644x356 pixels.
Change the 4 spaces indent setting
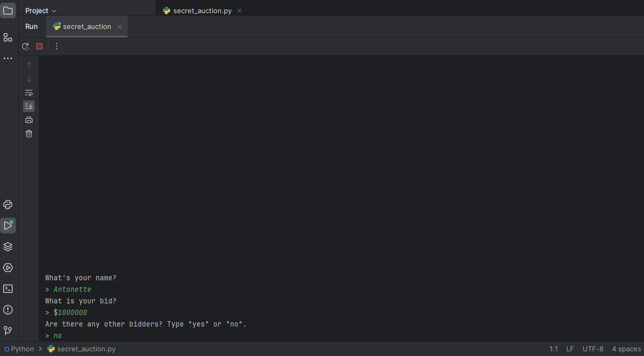[626, 349]
